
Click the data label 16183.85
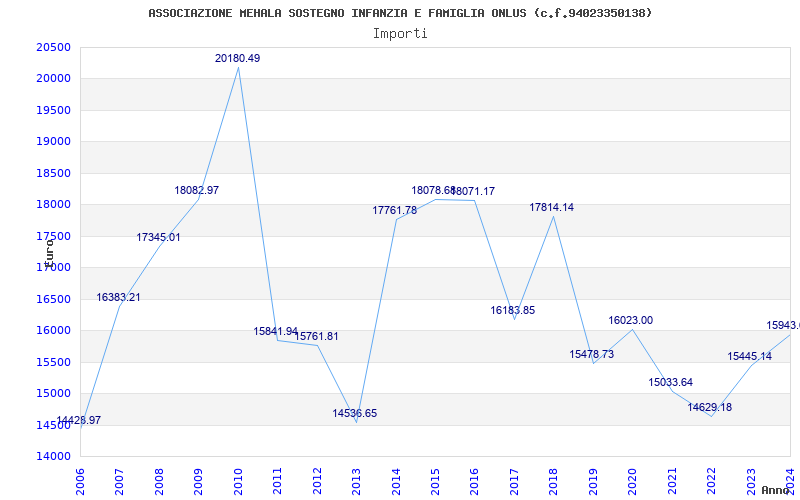(513, 310)
